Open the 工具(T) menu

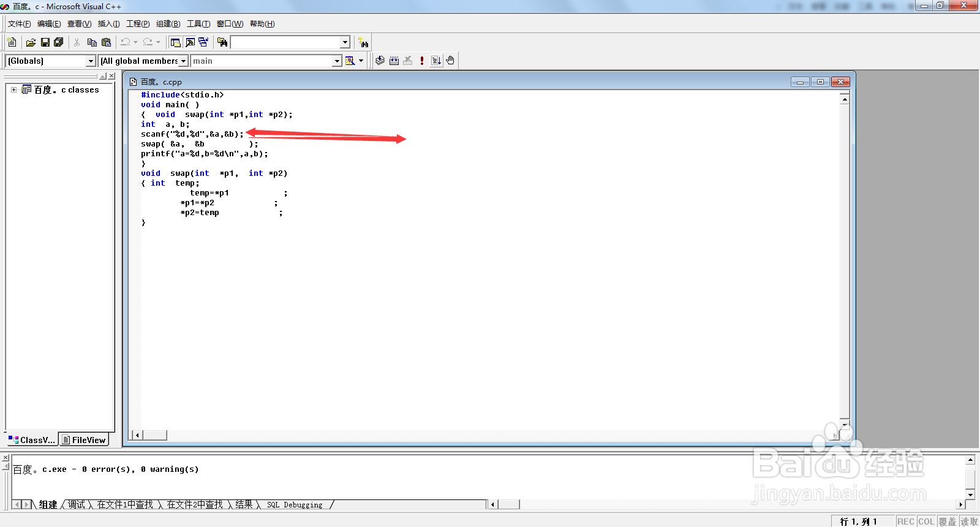pyautogui.click(x=198, y=24)
